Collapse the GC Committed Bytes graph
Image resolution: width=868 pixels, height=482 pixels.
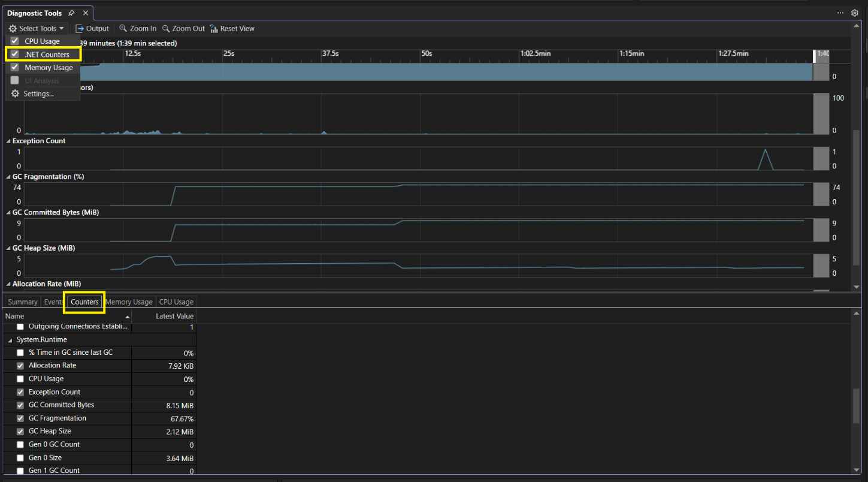[8, 212]
